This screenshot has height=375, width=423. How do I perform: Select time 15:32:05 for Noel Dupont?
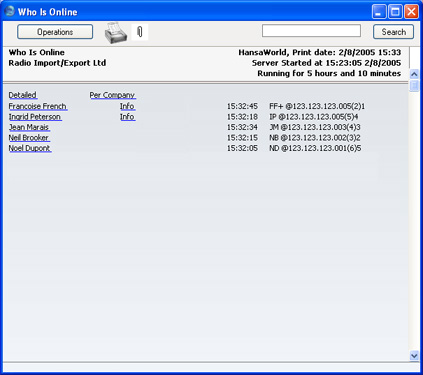point(242,148)
